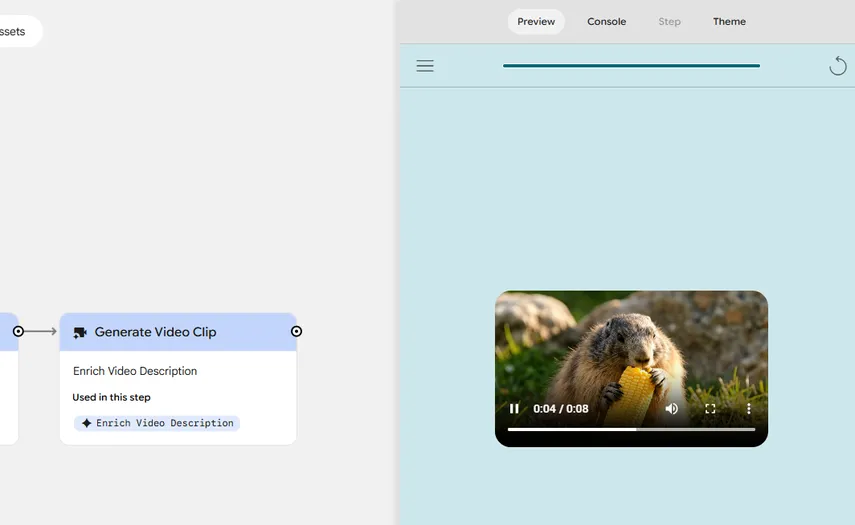This screenshot has width=855, height=525.
Task: Seek on the video progress bar
Action: pos(631,430)
